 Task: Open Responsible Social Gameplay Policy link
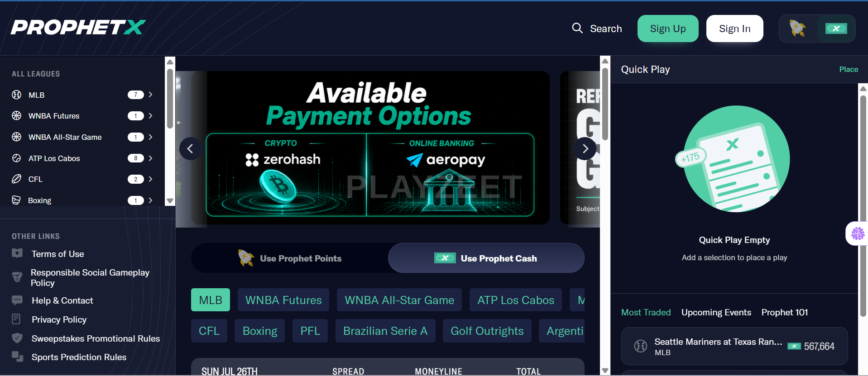[x=90, y=277]
